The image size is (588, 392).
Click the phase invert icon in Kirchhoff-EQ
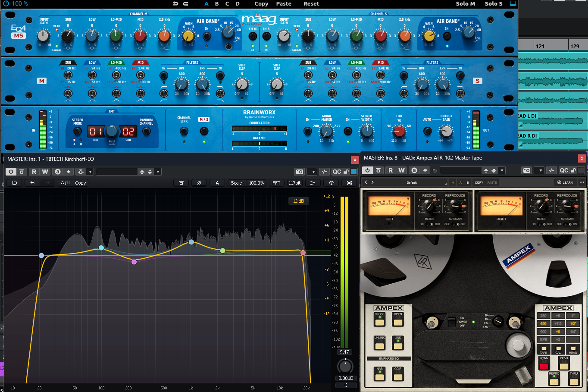tap(199, 183)
